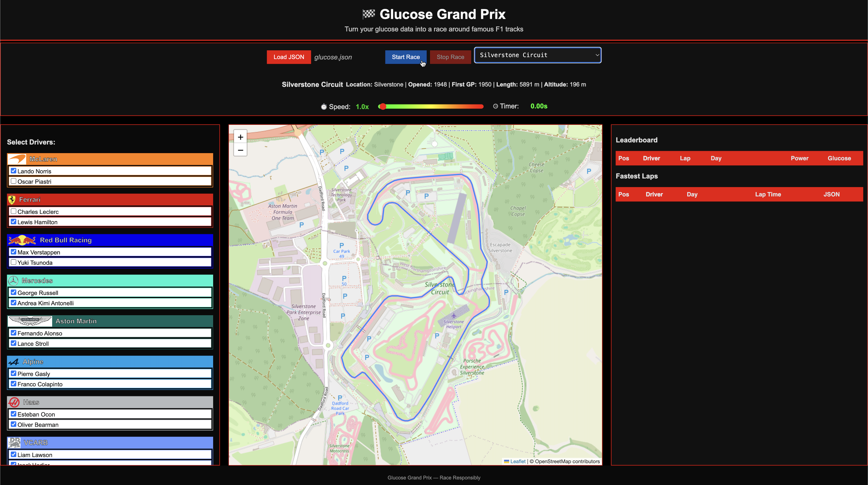
Task: Check the Charles Leclerc driver box
Action: point(13,212)
